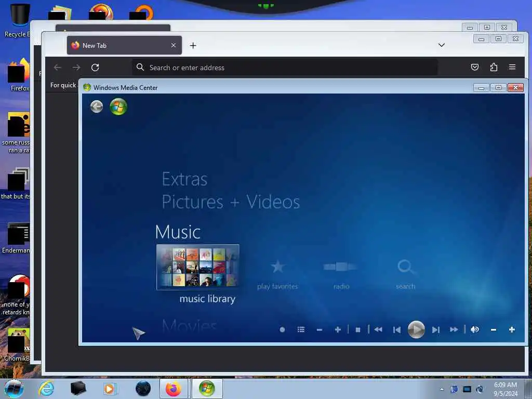Click Media Center taskbar button

pos(207,389)
